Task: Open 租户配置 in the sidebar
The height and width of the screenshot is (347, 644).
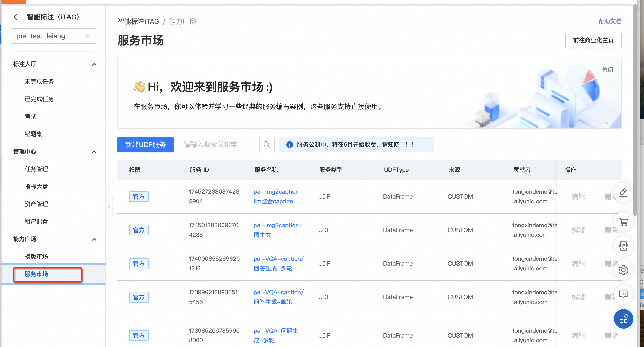Action: click(x=36, y=222)
